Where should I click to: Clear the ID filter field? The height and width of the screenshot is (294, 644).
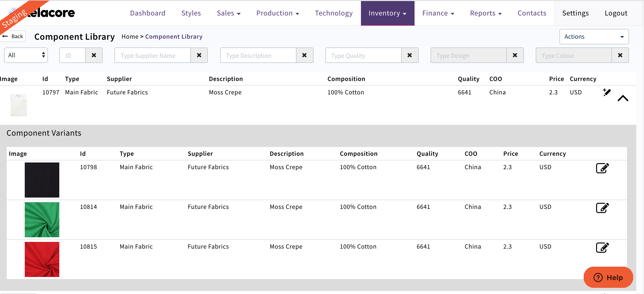tap(94, 55)
